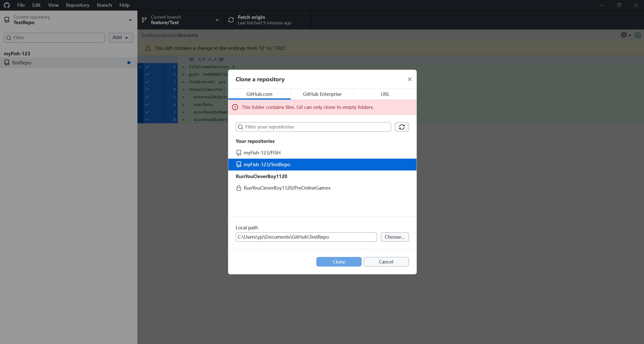Click the lock icon beside PreOnlineGames
The image size is (644, 344).
coord(239,188)
